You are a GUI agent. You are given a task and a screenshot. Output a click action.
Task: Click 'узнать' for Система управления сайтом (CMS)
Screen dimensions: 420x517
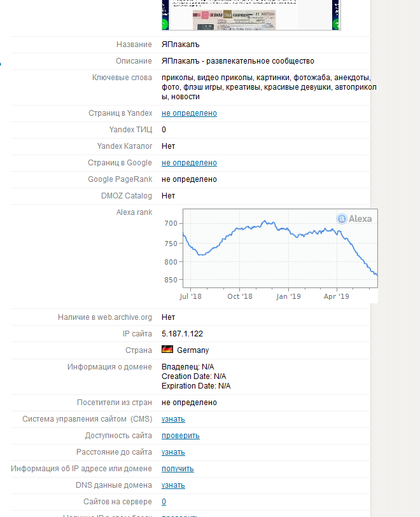pos(173,419)
